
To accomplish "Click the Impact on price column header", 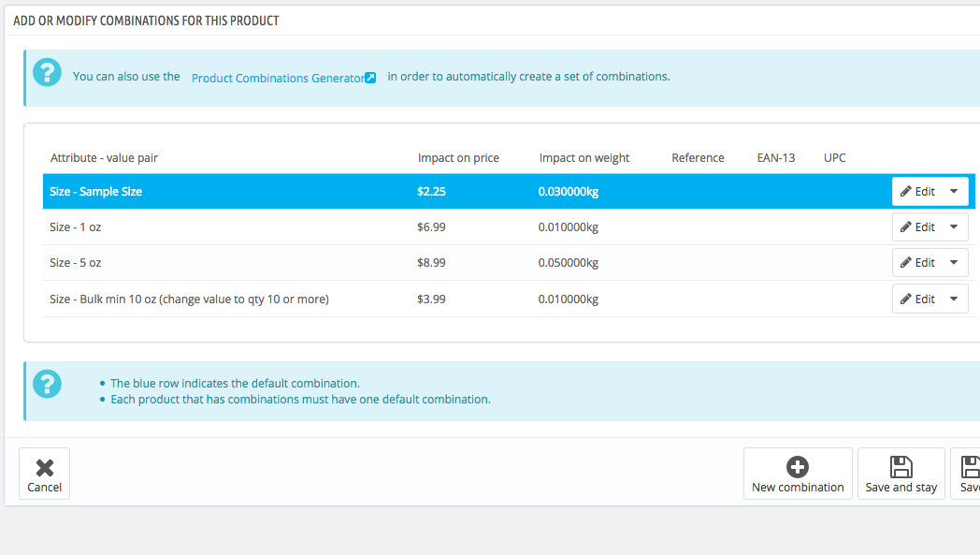I will tap(458, 157).
